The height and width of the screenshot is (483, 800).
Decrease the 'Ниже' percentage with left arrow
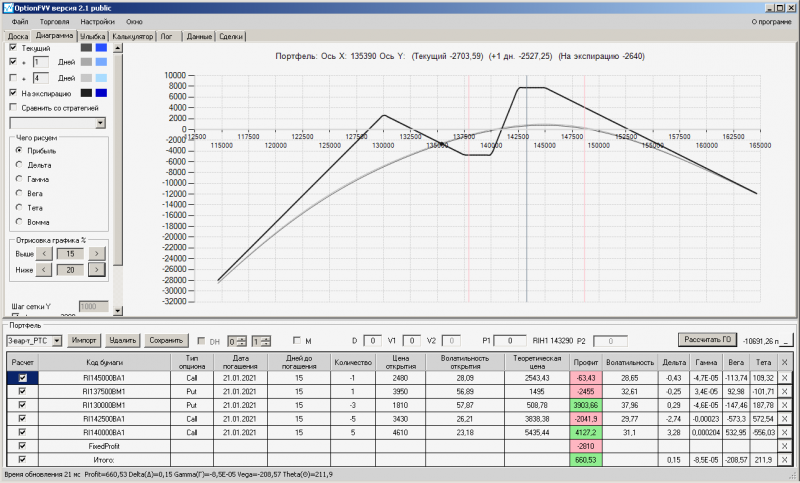click(44, 269)
